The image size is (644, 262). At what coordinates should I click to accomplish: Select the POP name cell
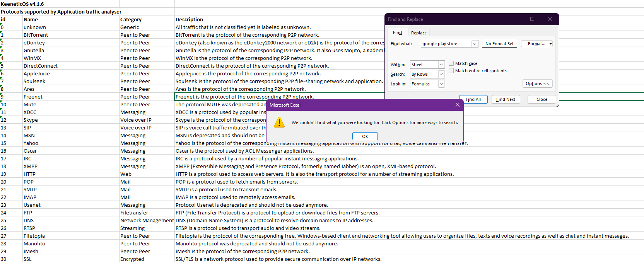point(71,182)
